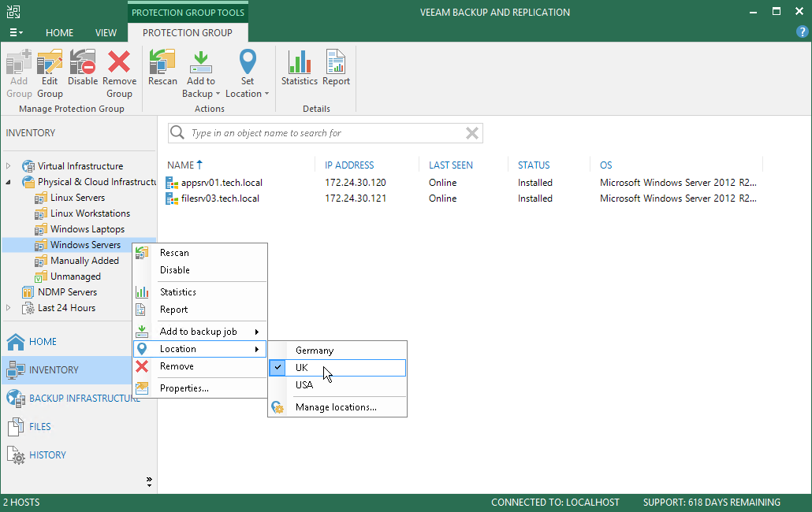Select the Linux Servers tree item
Screen dimensions: 812x512
78,198
